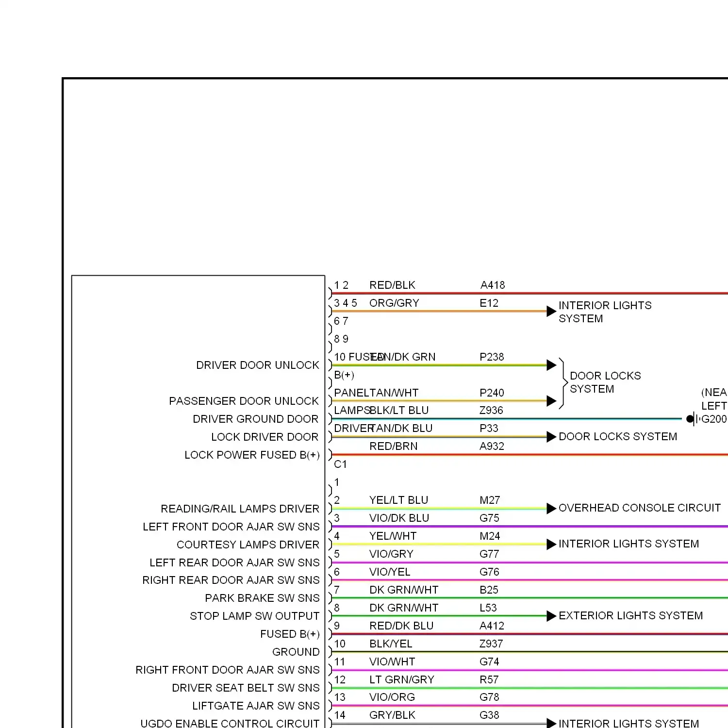The width and height of the screenshot is (728, 728).
Task: Click the PASSENGER DOOR UNLOCK label
Action: (x=244, y=401)
